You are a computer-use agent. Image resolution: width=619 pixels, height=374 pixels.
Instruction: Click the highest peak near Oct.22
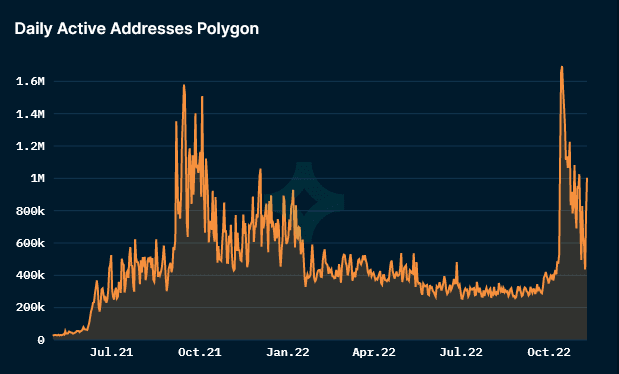click(x=562, y=67)
